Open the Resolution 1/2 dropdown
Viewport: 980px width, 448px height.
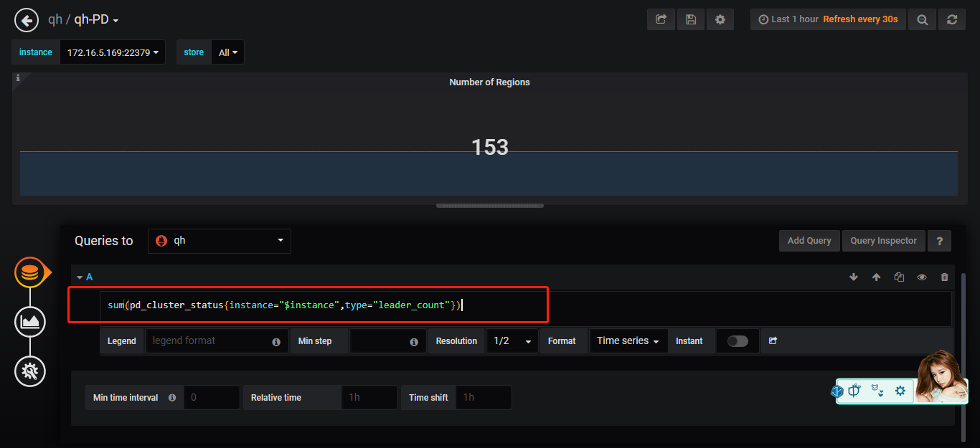[512, 341]
